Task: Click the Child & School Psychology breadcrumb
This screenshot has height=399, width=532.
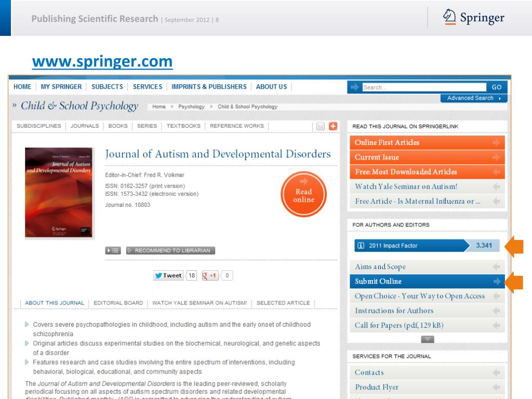Action: (248, 107)
